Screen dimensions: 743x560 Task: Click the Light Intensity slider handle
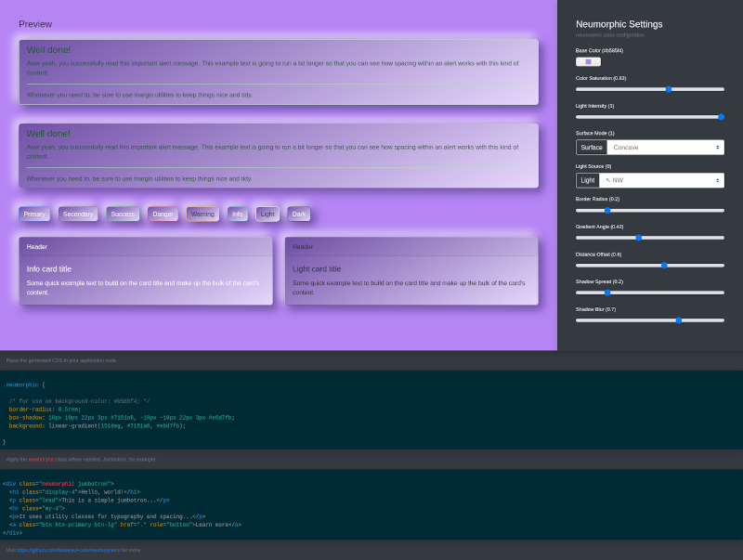click(721, 117)
